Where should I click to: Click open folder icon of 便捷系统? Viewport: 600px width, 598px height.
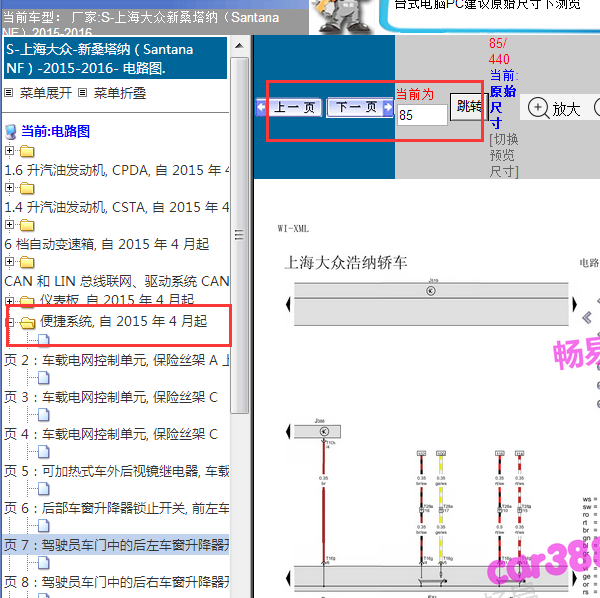27,323
